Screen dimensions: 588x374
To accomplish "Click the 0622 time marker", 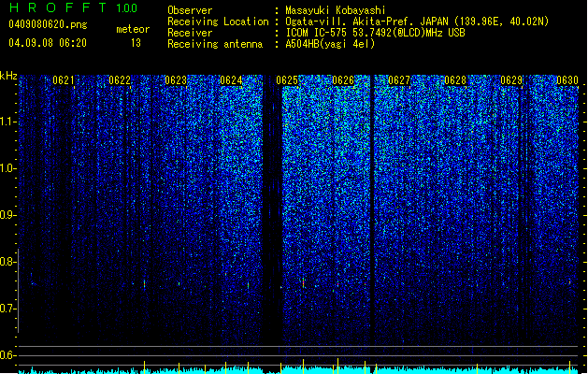I will pyautogui.click(x=120, y=80).
